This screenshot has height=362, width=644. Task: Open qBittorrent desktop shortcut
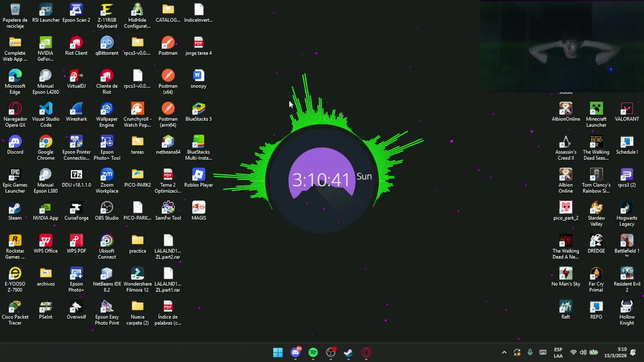tap(107, 46)
